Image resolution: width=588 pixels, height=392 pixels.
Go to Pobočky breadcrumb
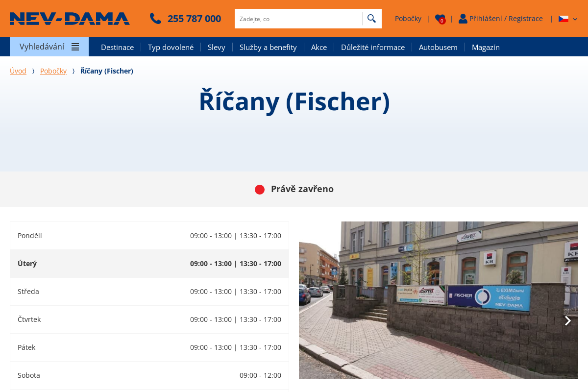point(53,71)
